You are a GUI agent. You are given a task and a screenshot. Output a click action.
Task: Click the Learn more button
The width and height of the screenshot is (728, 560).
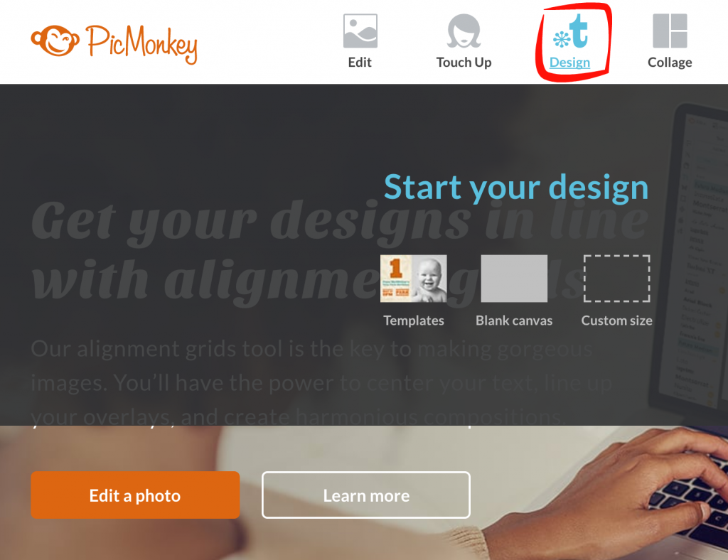click(x=366, y=495)
